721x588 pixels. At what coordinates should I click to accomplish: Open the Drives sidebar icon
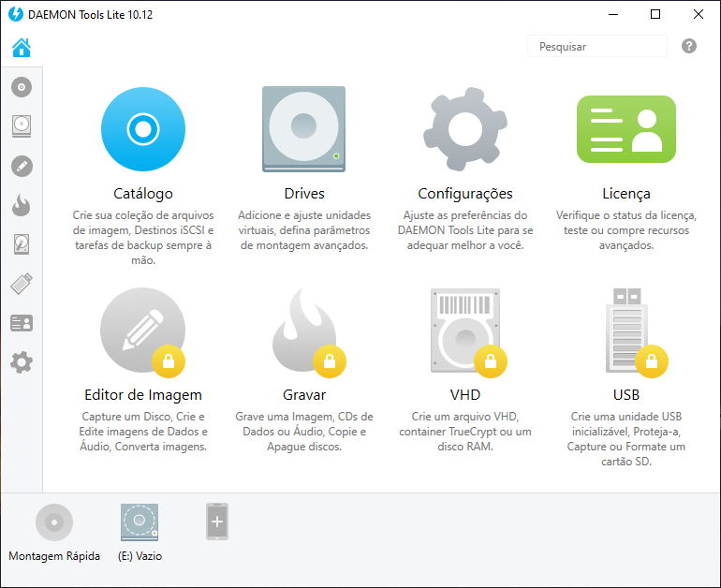(22, 126)
